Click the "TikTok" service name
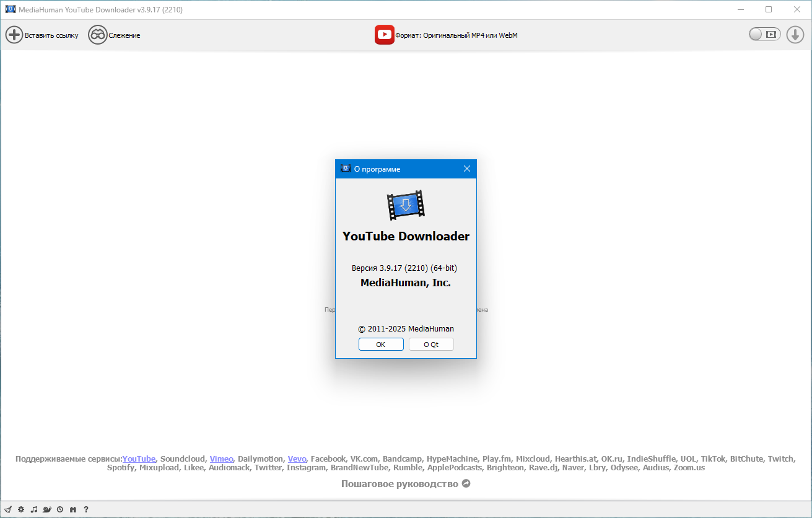The image size is (812, 518). click(713, 459)
